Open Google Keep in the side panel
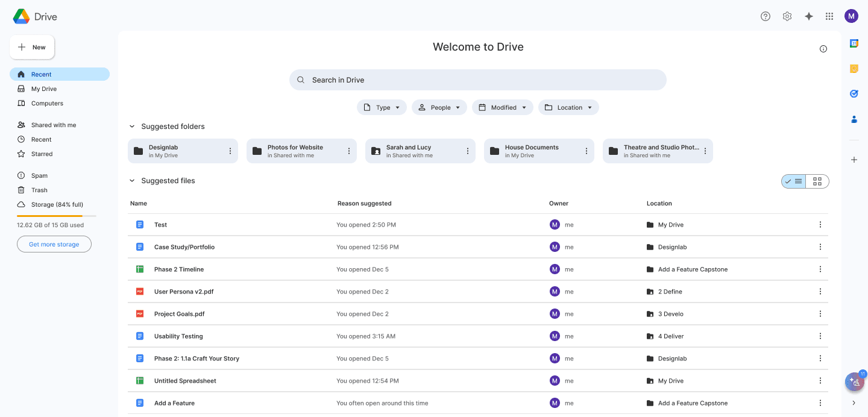Image resolution: width=868 pixels, height=417 pixels. [x=854, y=69]
